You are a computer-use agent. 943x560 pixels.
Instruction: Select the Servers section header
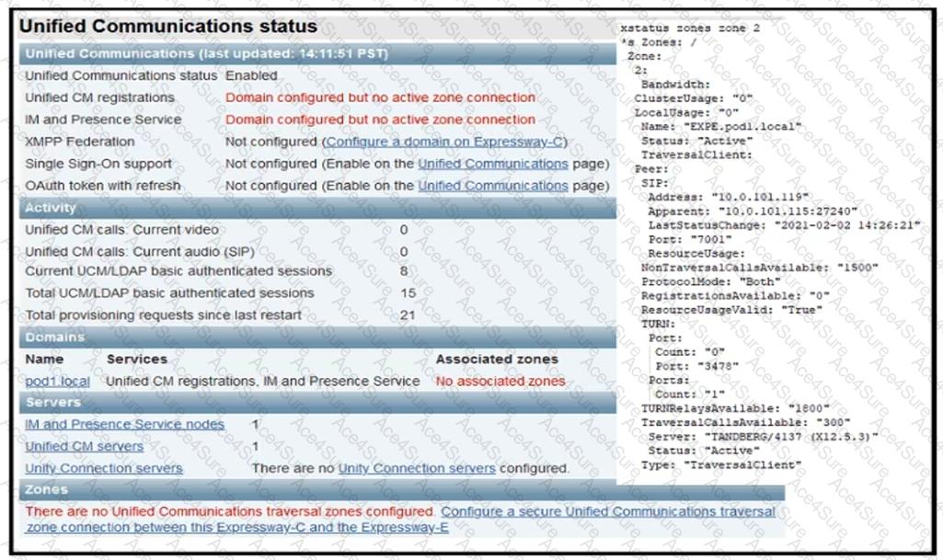click(317, 402)
